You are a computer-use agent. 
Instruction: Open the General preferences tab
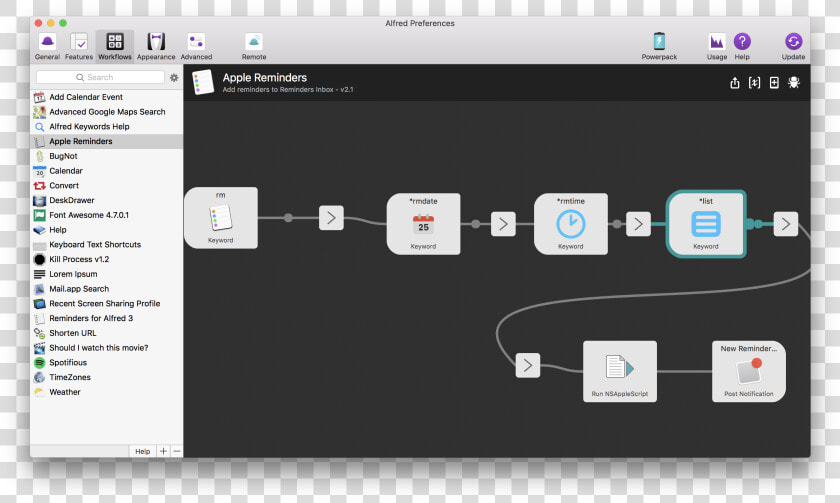[x=47, y=46]
